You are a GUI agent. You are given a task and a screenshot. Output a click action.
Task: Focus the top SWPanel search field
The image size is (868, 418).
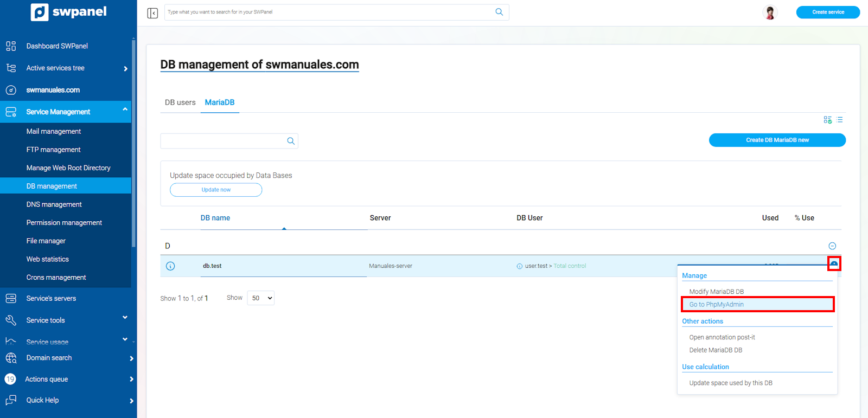(328, 12)
